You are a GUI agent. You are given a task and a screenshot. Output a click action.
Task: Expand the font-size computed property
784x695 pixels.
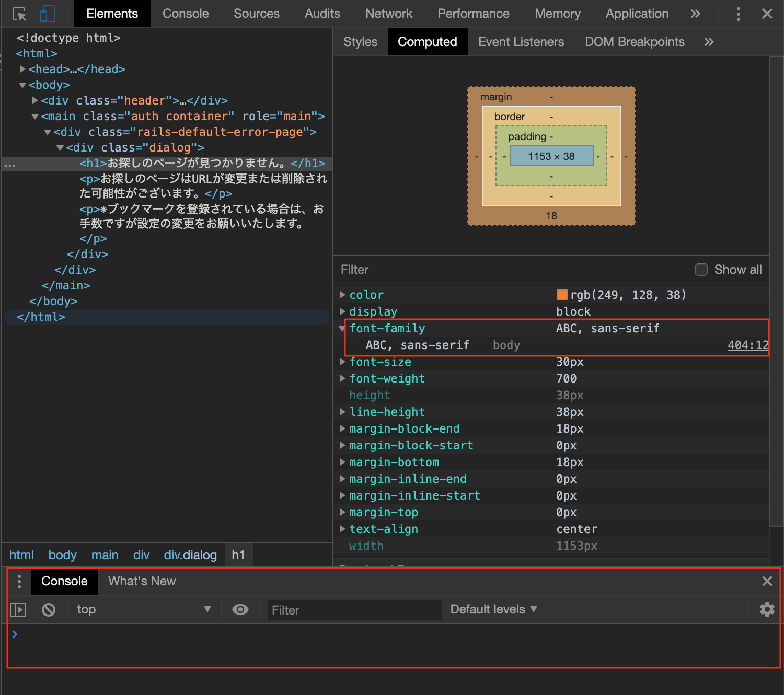(x=342, y=362)
